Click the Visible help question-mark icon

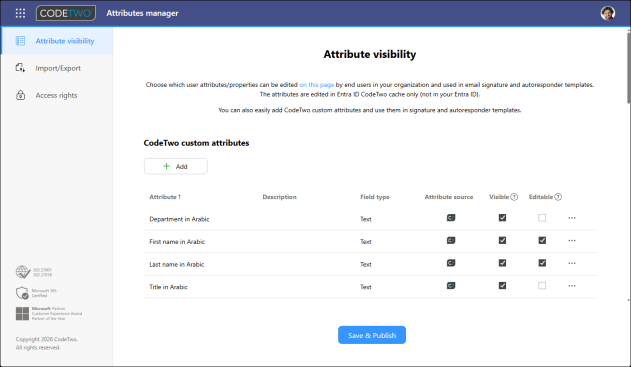point(514,197)
